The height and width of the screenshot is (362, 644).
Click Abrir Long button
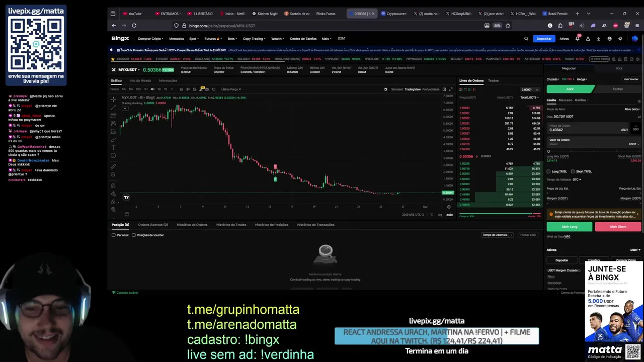570,227
